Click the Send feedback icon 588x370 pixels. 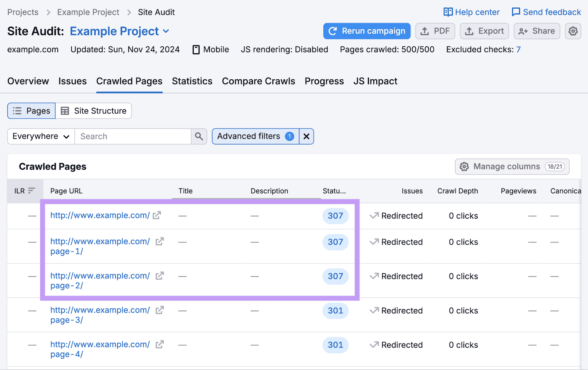(x=516, y=12)
